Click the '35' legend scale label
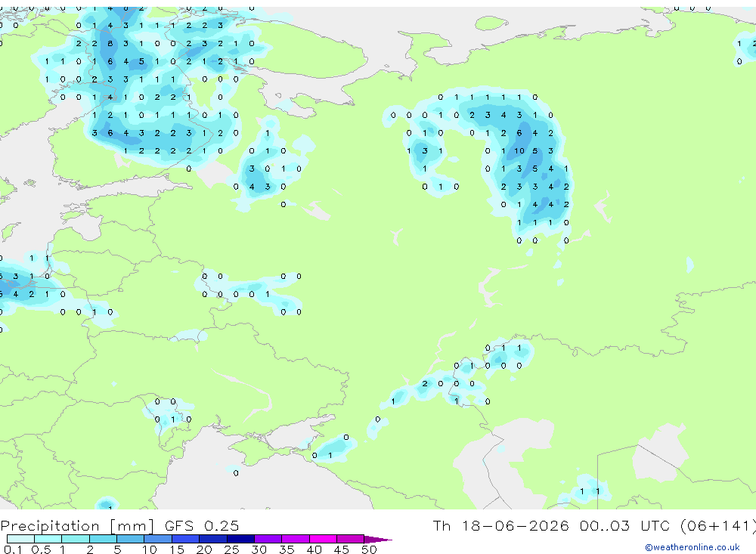Image resolution: width=756 pixels, height=554 pixels. pyautogui.click(x=287, y=549)
